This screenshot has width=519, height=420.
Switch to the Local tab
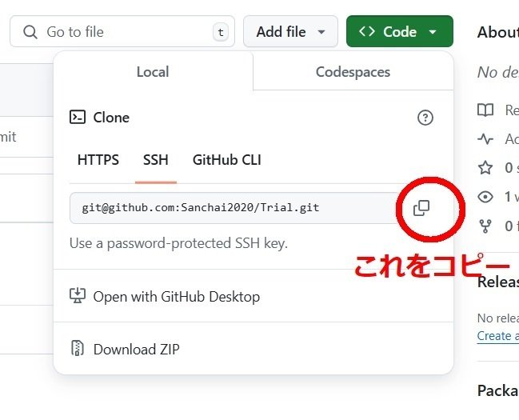[x=154, y=71]
